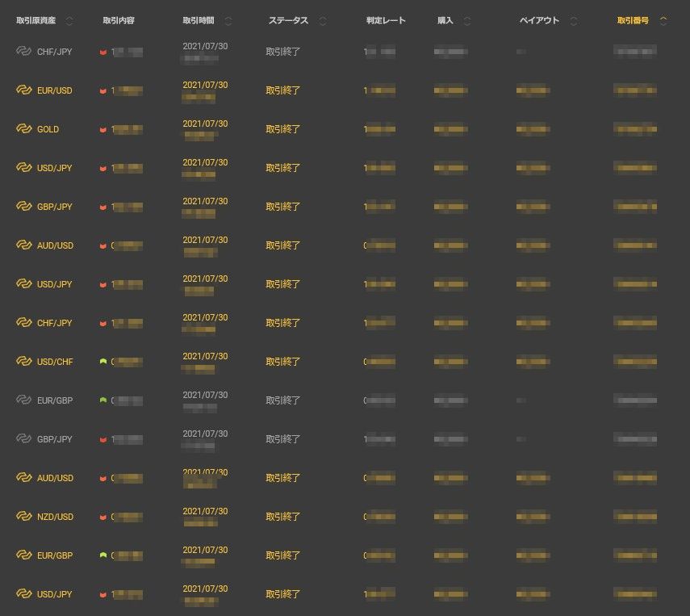Click the grayed-out EUR/GBP link icon
The image size is (690, 616).
coord(23,400)
